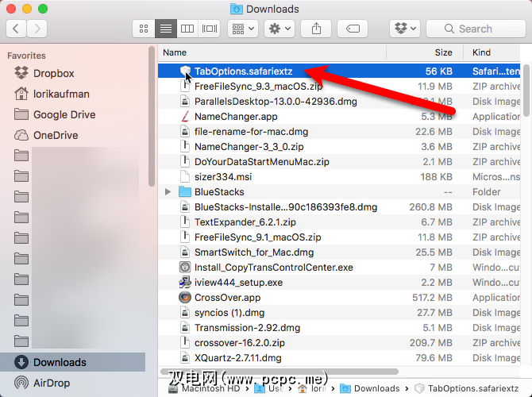Open Google Drive in the sidebar

click(64, 114)
